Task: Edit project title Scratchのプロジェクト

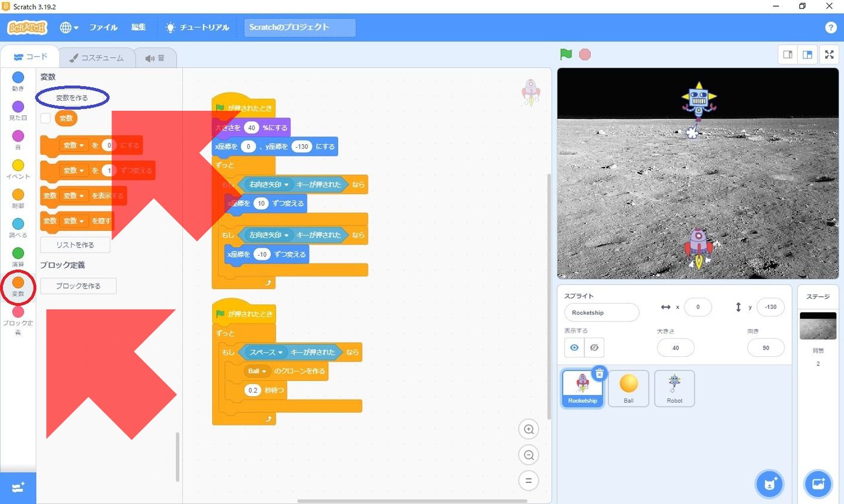Action: click(300, 27)
